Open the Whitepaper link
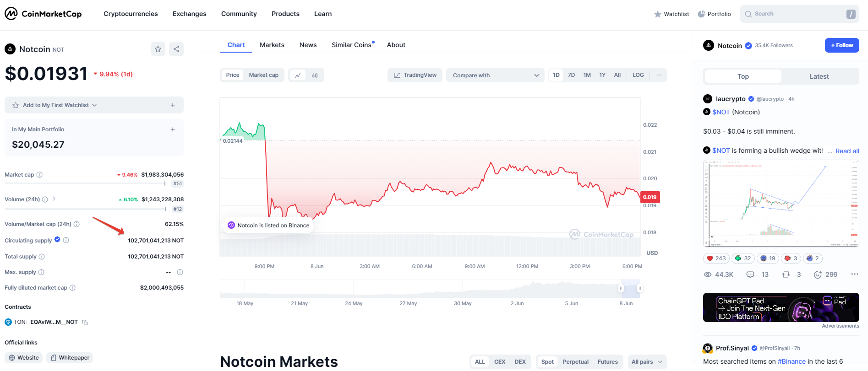Viewport: 868px width, 371px height. coord(70,358)
